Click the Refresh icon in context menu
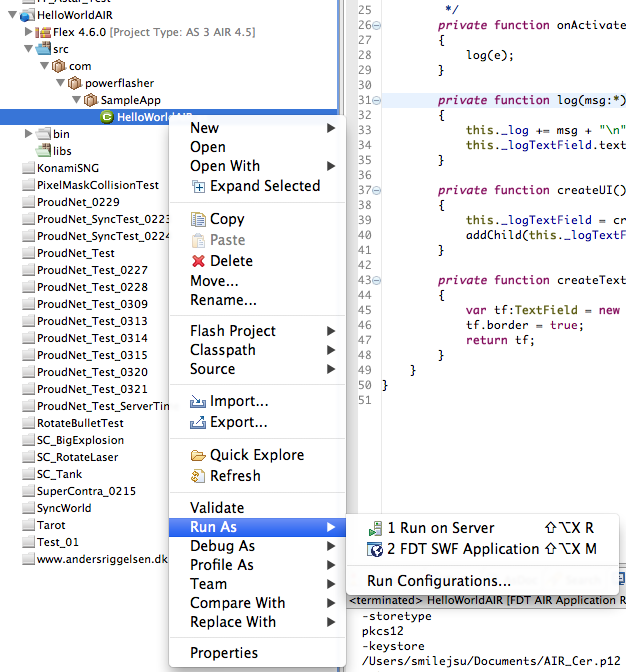626x672 pixels. coord(198,476)
